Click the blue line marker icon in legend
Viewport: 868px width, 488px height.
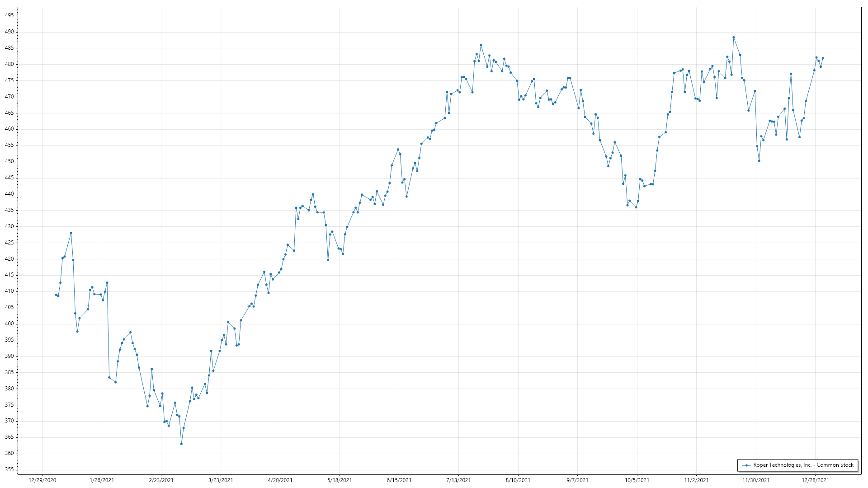pyautogui.click(x=746, y=465)
